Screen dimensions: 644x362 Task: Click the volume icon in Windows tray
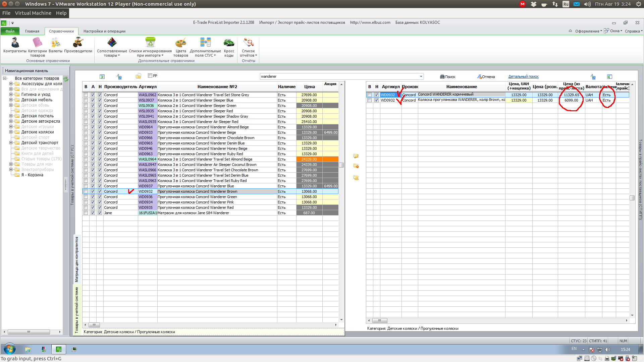click(x=608, y=350)
